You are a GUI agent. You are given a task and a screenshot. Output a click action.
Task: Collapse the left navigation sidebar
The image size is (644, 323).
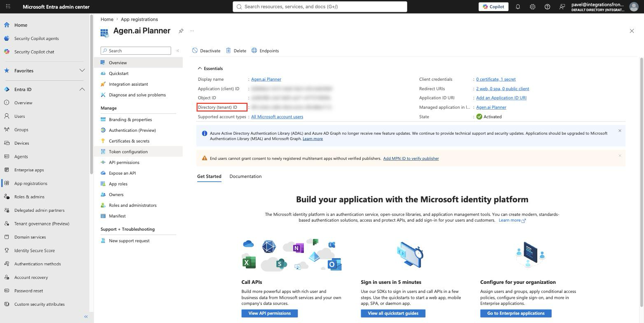86,316
